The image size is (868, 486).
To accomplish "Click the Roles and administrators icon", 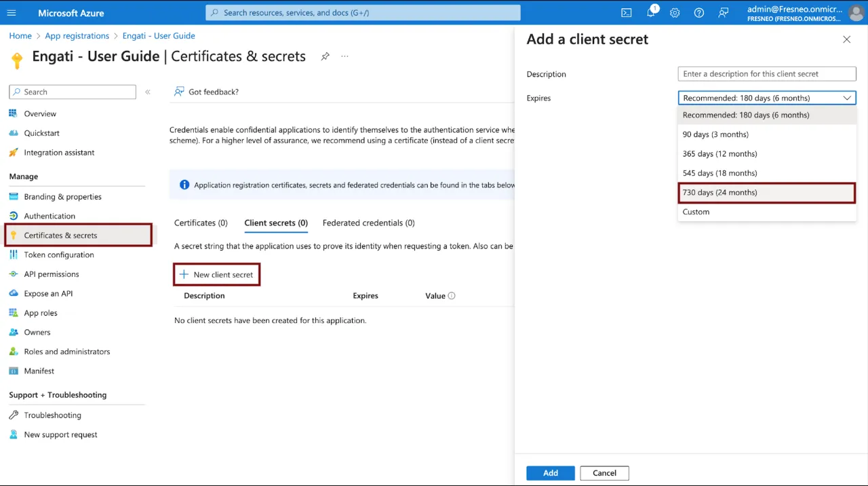I will [x=13, y=352].
